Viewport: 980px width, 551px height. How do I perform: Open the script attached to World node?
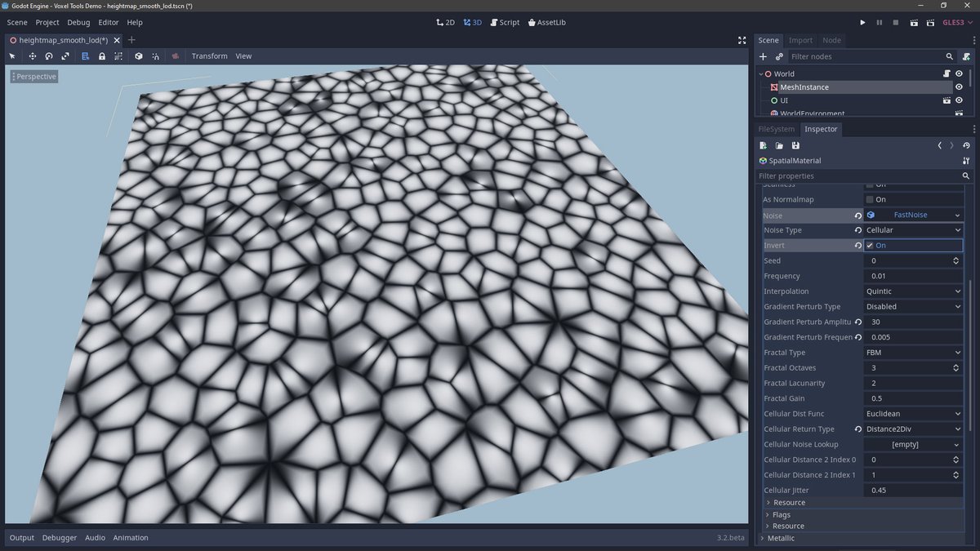click(x=947, y=73)
